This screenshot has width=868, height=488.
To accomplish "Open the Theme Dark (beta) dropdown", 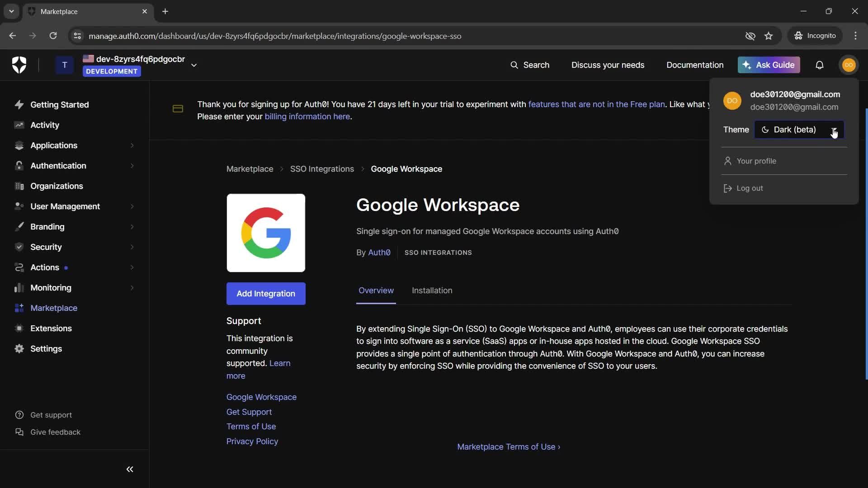I will click(799, 130).
